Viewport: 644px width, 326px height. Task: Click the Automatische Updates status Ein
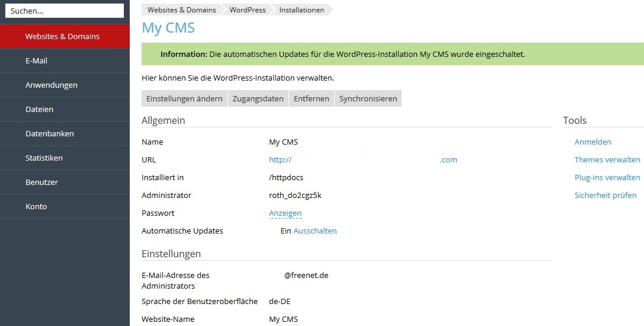[x=286, y=231]
